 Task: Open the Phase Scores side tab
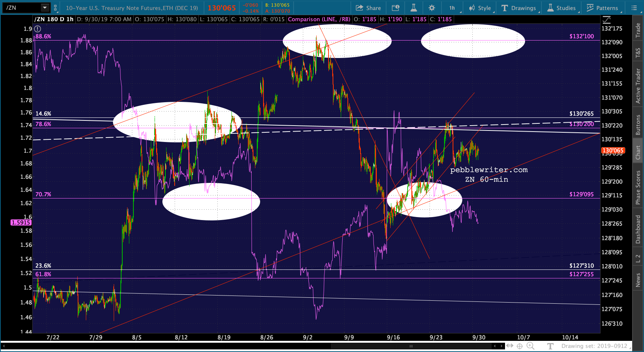[x=638, y=187]
